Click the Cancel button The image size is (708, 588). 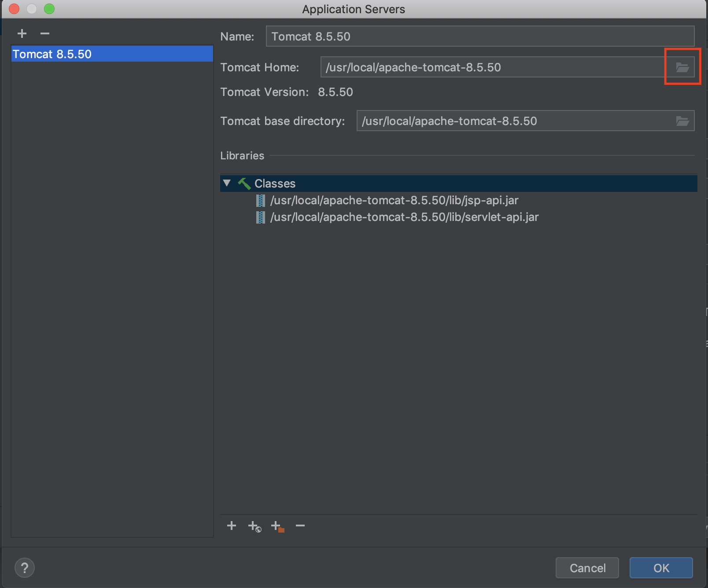pos(587,568)
